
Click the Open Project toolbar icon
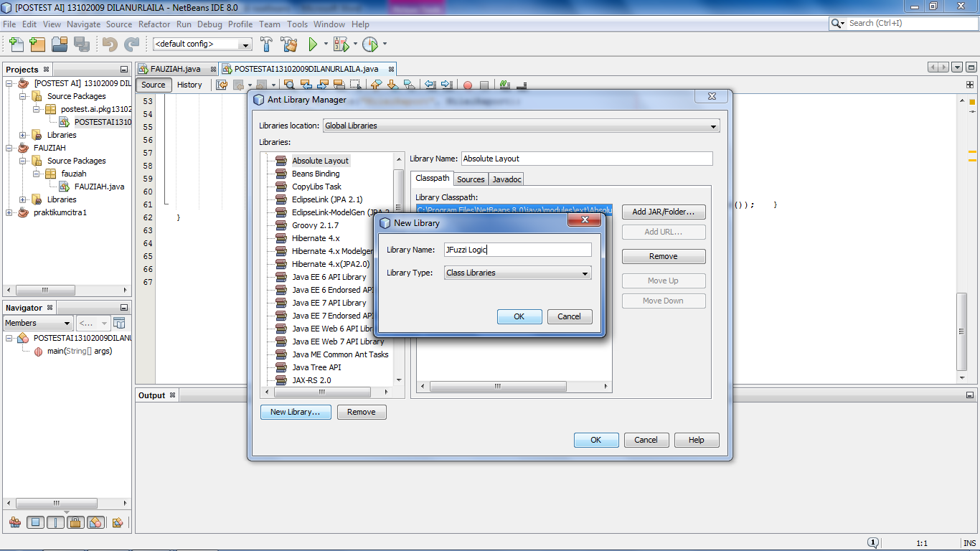click(60, 44)
